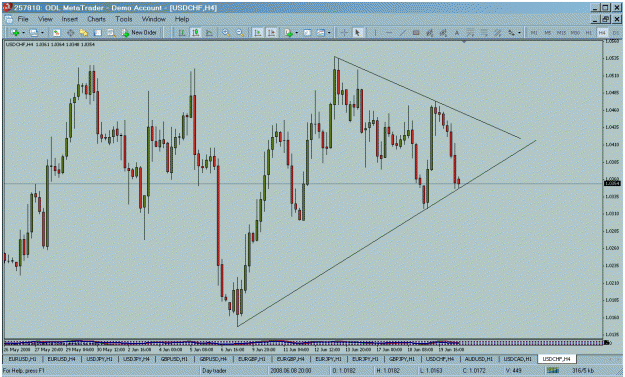
Task: Open the File menu
Action: 23,19
